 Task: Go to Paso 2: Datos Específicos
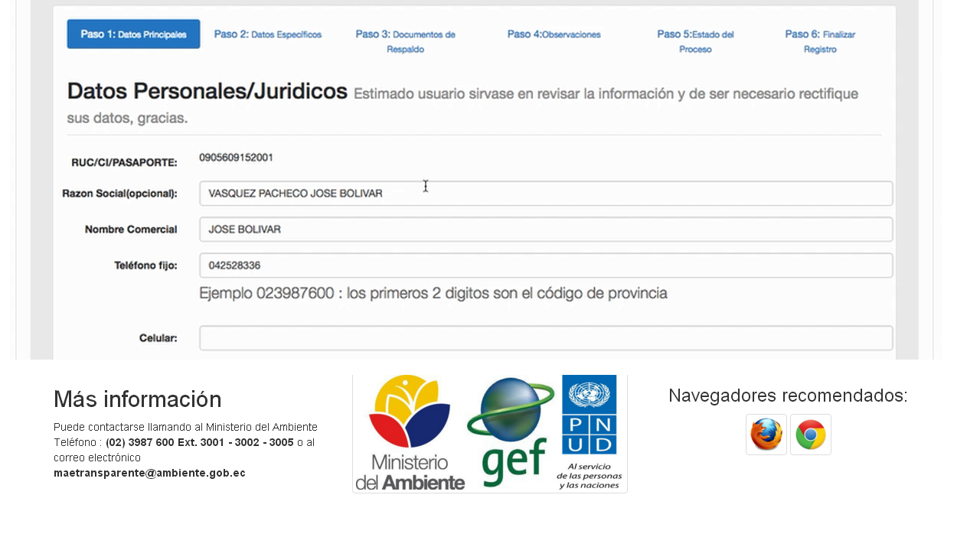pos(267,34)
